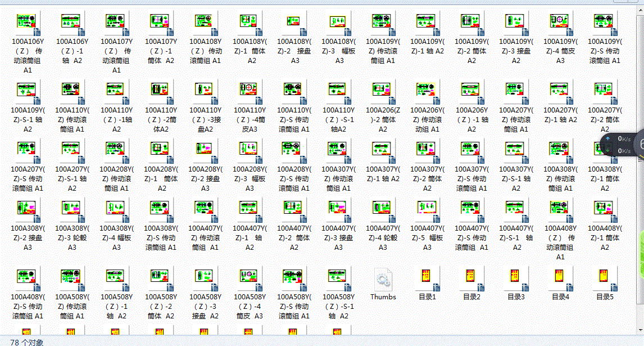644x346 pixels.
Task: Click filename 100A109Y(Z)-3 接盘 A2
Action: 516,51
